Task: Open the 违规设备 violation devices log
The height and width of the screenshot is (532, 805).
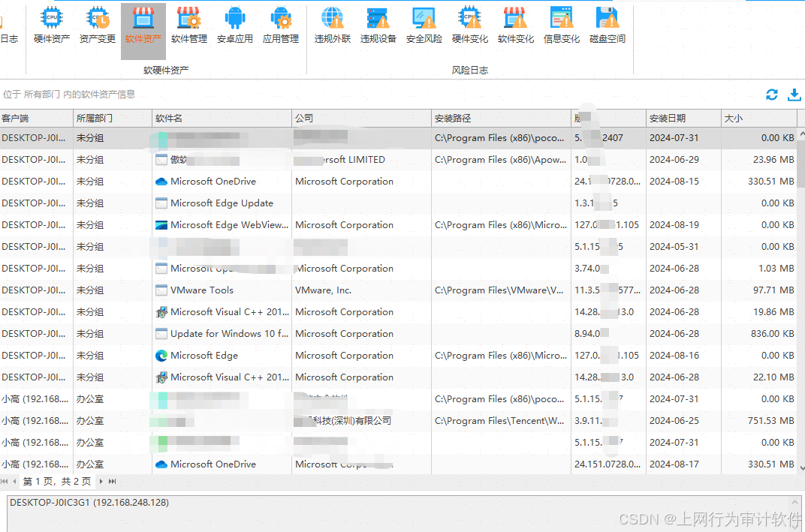Action: coord(378,25)
